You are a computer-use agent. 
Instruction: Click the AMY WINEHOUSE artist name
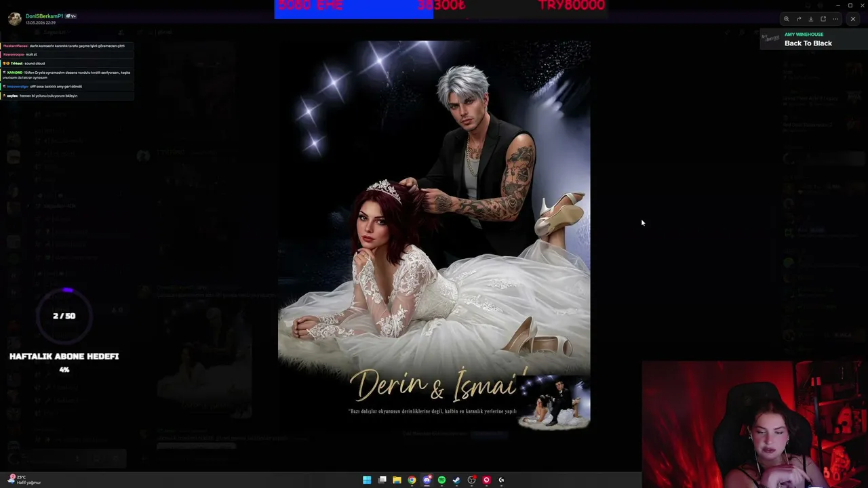[x=804, y=35]
